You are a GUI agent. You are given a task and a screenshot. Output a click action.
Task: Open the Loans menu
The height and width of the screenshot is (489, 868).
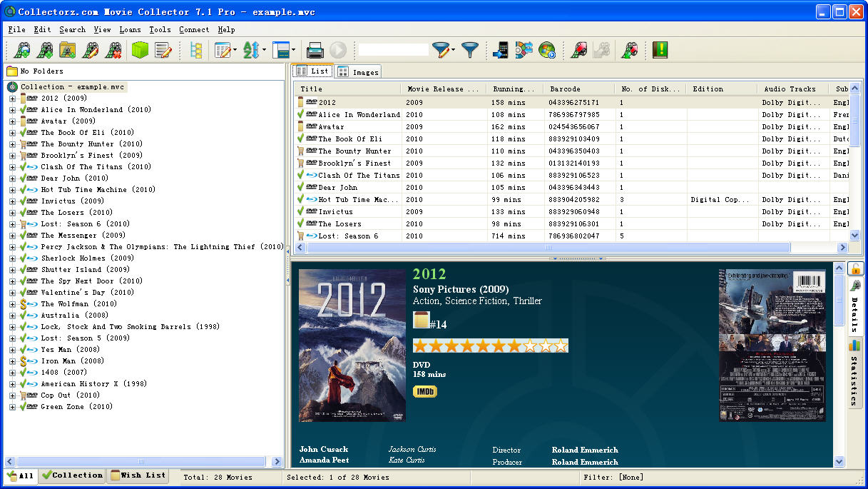[x=130, y=30]
